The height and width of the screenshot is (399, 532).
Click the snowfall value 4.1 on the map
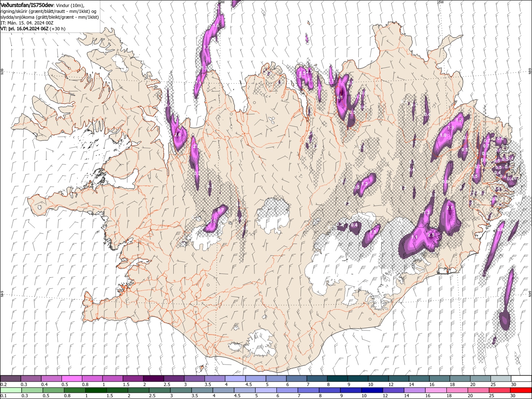click(340, 98)
